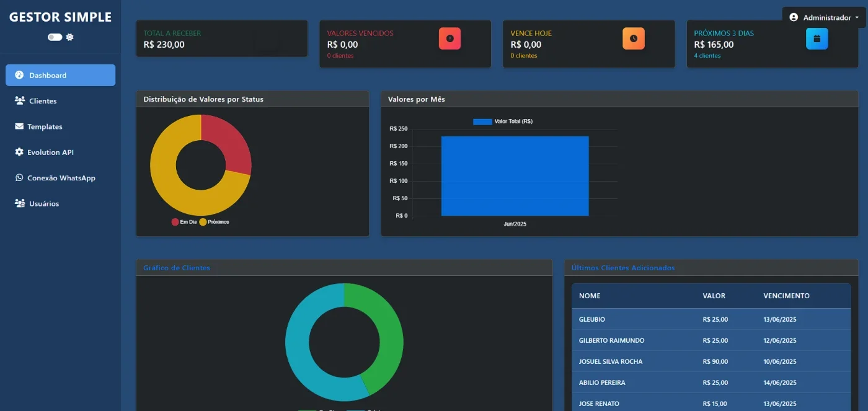
Task: Click due date 12/06/2025
Action: (780, 340)
